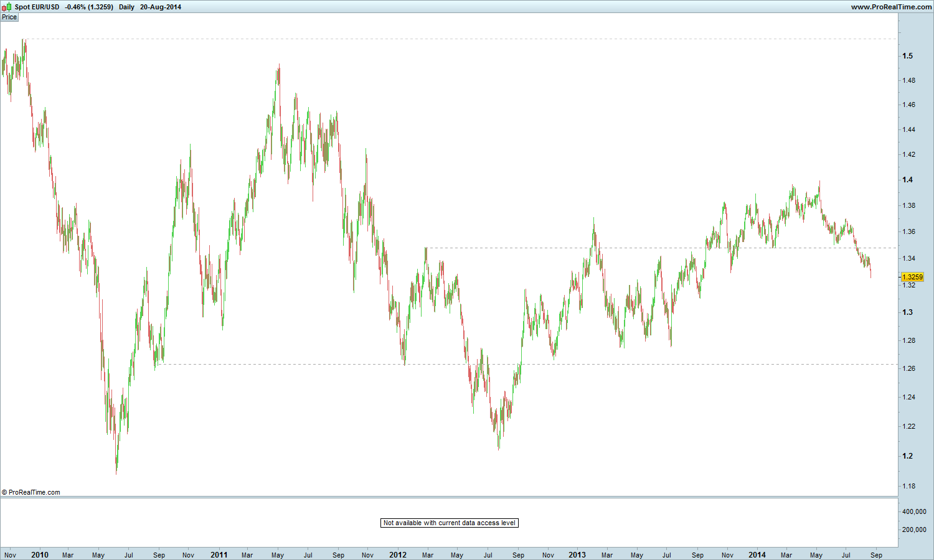Click the © ProRealTime.com copyright link
This screenshot has height=560, width=934.
31,492
